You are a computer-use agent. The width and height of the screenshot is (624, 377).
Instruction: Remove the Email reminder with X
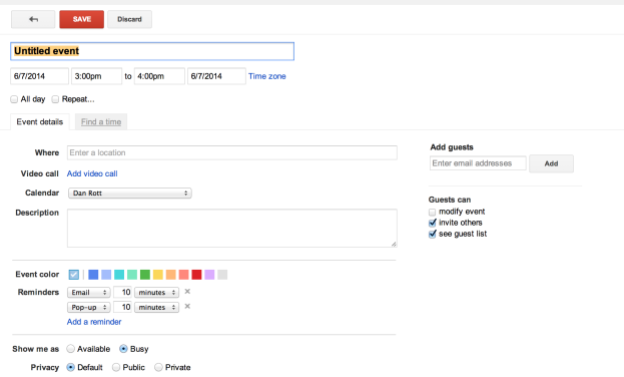[x=187, y=292]
